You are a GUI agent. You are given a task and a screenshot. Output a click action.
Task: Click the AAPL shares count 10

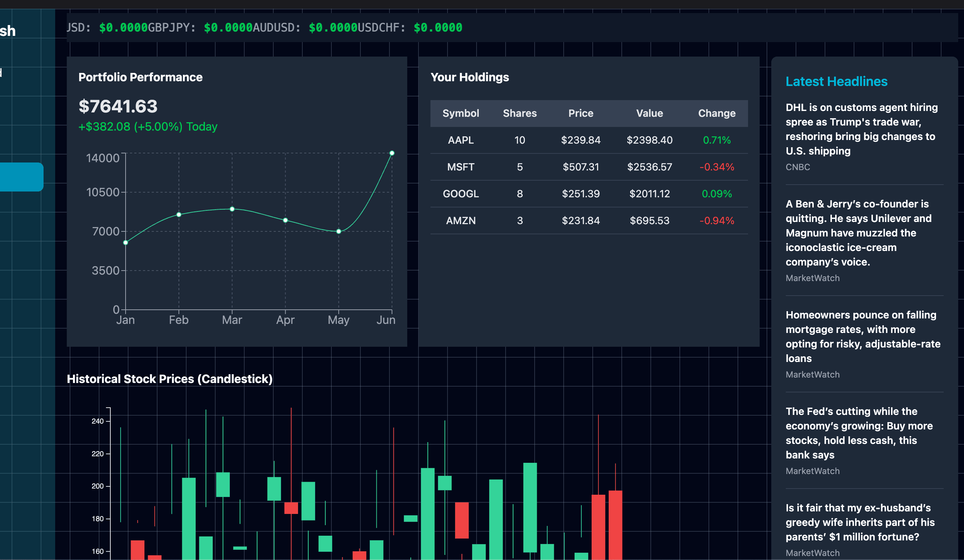519,140
